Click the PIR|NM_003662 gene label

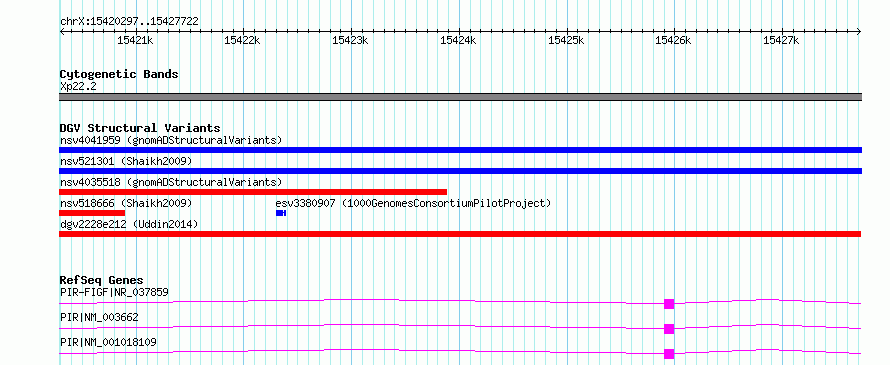click(99, 317)
